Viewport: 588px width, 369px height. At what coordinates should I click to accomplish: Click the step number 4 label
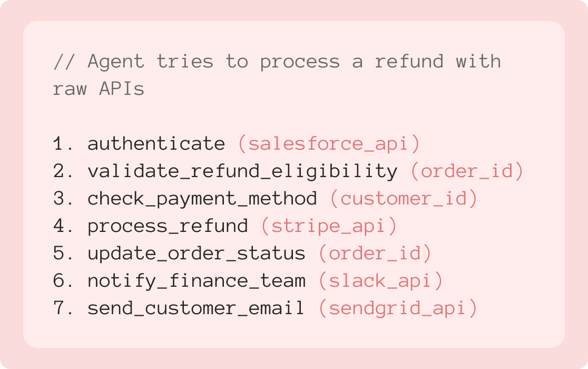click(x=61, y=226)
